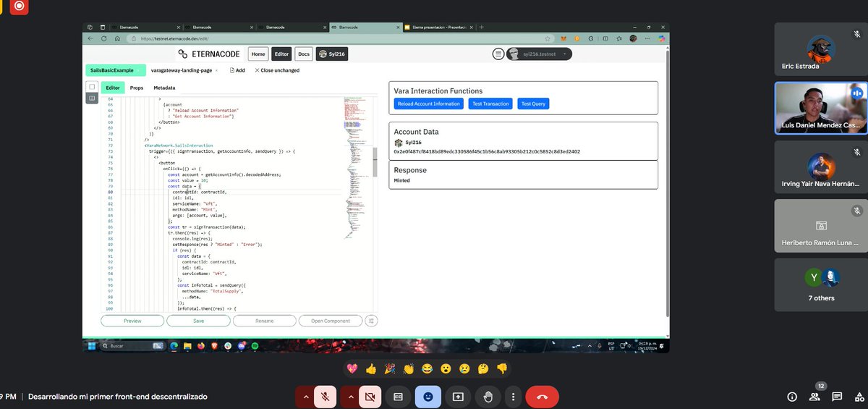Click the Test Transaction button
Image resolution: width=868 pixels, height=409 pixels.
tap(490, 104)
